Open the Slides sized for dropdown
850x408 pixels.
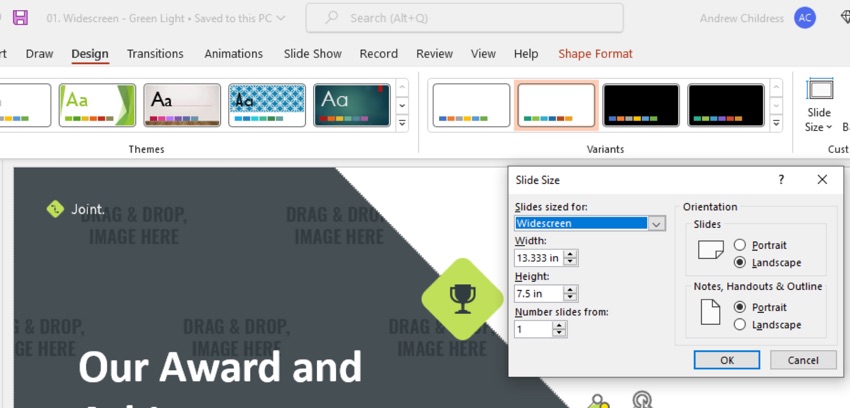(657, 223)
